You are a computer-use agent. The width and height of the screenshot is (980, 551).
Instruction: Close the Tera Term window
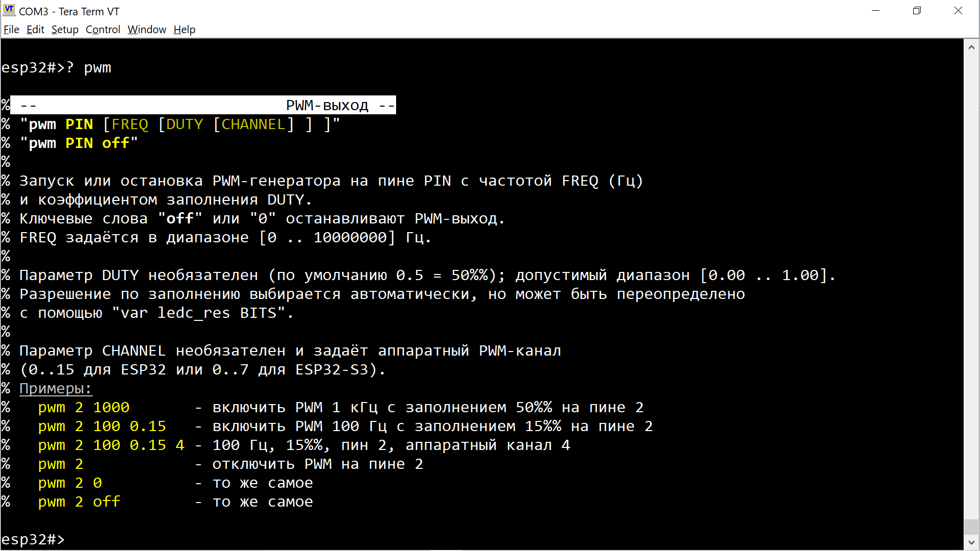pos(959,11)
